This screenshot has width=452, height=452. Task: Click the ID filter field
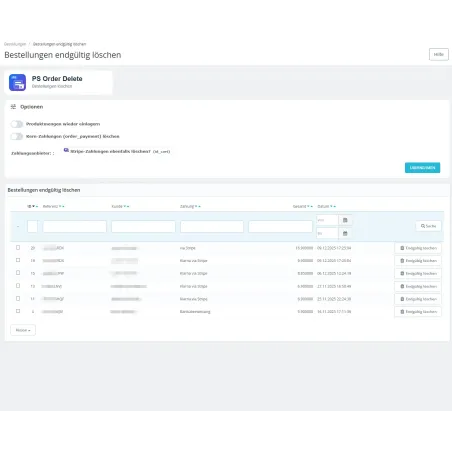point(32,226)
